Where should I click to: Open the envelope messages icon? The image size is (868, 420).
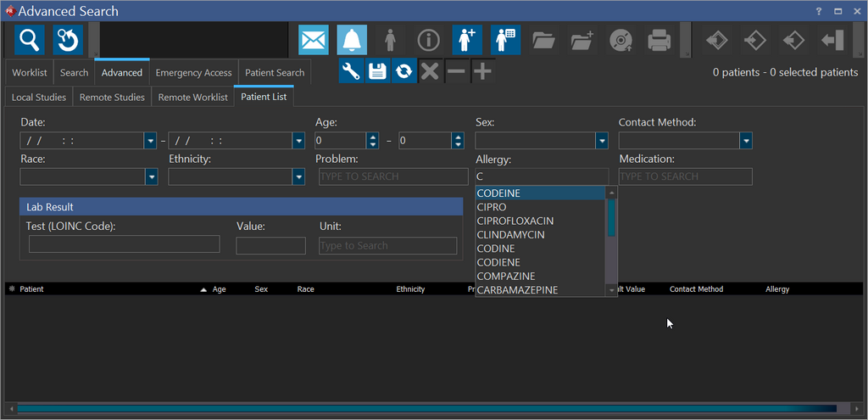[314, 40]
